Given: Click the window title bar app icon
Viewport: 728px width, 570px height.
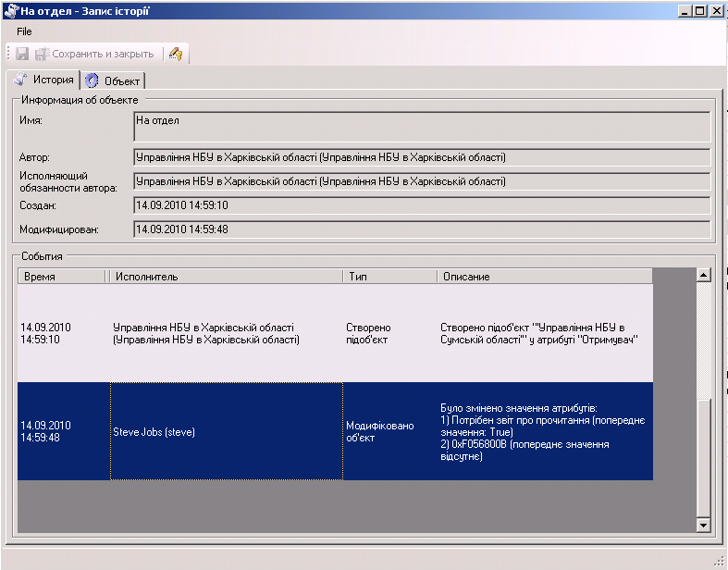Looking at the screenshot, I should pyautogui.click(x=11, y=10).
